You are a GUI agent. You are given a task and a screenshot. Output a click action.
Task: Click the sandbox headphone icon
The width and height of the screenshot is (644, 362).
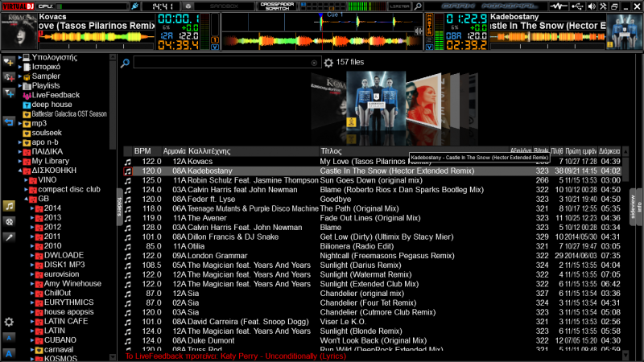(x=188, y=6)
